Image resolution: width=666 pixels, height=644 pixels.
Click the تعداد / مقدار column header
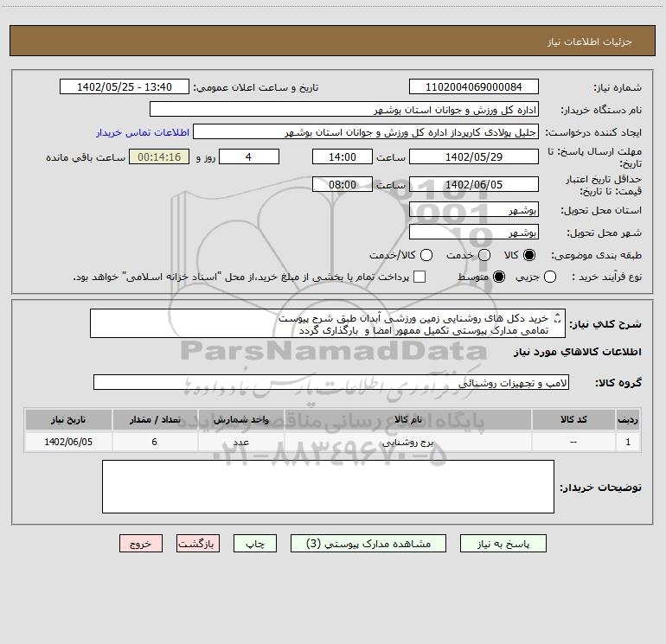(155, 419)
